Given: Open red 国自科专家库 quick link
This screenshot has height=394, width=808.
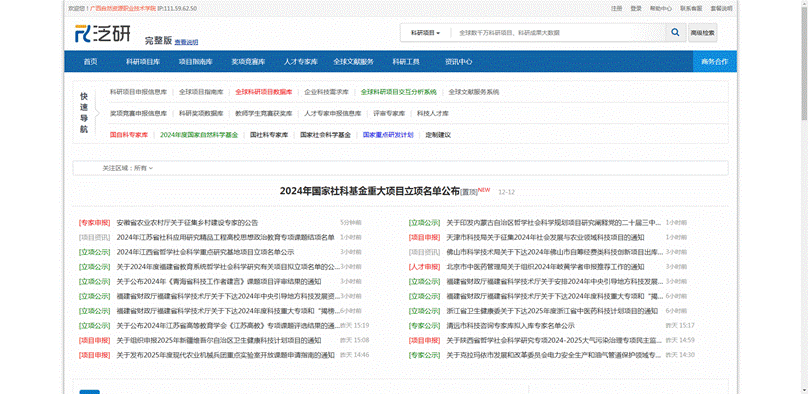Looking at the screenshot, I should pyautogui.click(x=129, y=135).
